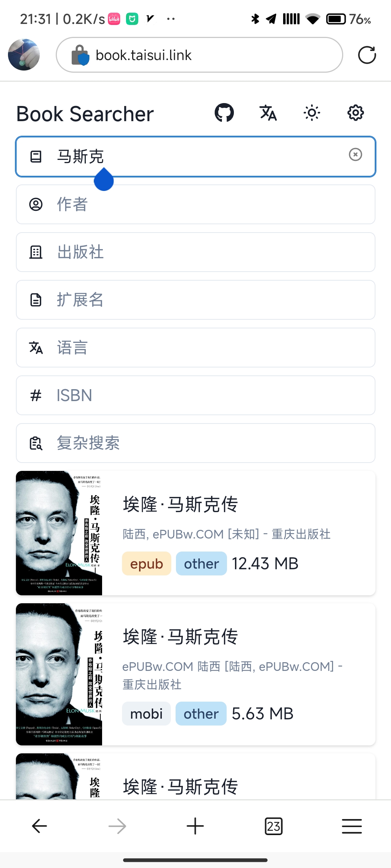Clear the title search field text
Image resolution: width=391 pixels, height=868 pixels.
click(x=355, y=155)
